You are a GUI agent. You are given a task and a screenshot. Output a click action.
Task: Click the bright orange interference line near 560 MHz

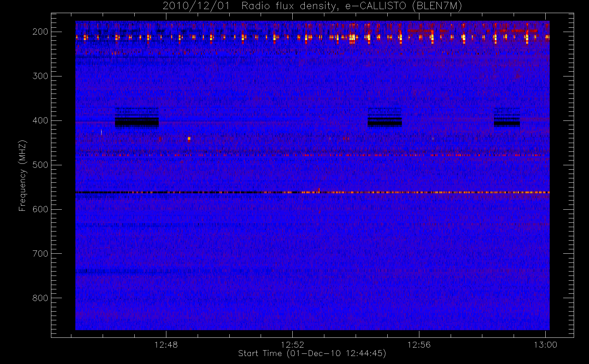[x=312, y=192]
